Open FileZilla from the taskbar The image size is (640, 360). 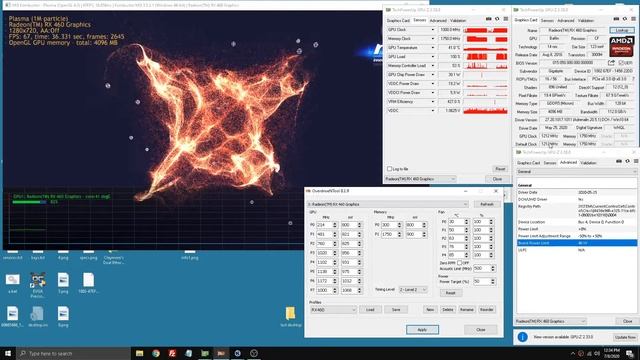click(172, 353)
